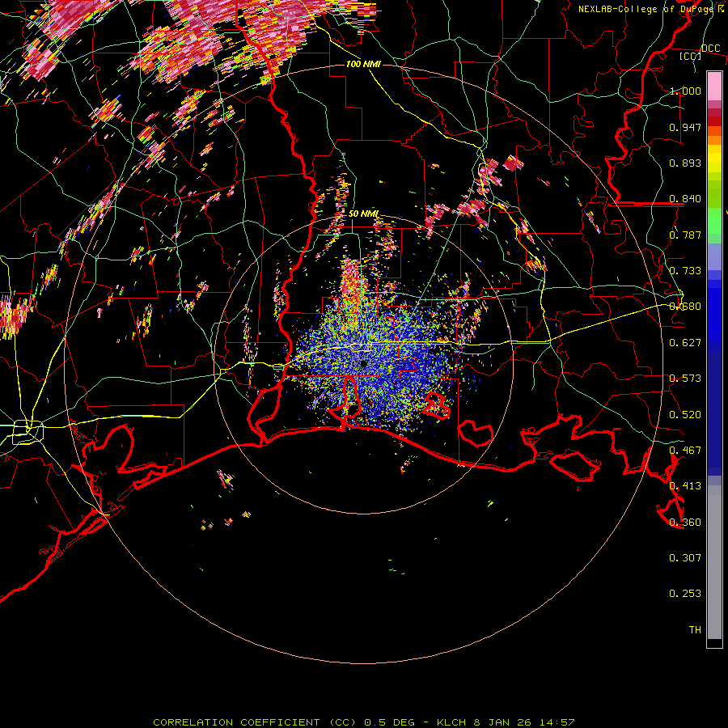Click the "[CC]" units label above the legend

pyautogui.click(x=691, y=56)
